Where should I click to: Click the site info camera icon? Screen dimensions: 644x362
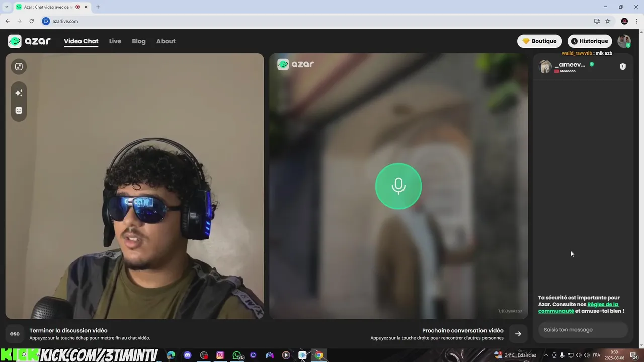46,21
